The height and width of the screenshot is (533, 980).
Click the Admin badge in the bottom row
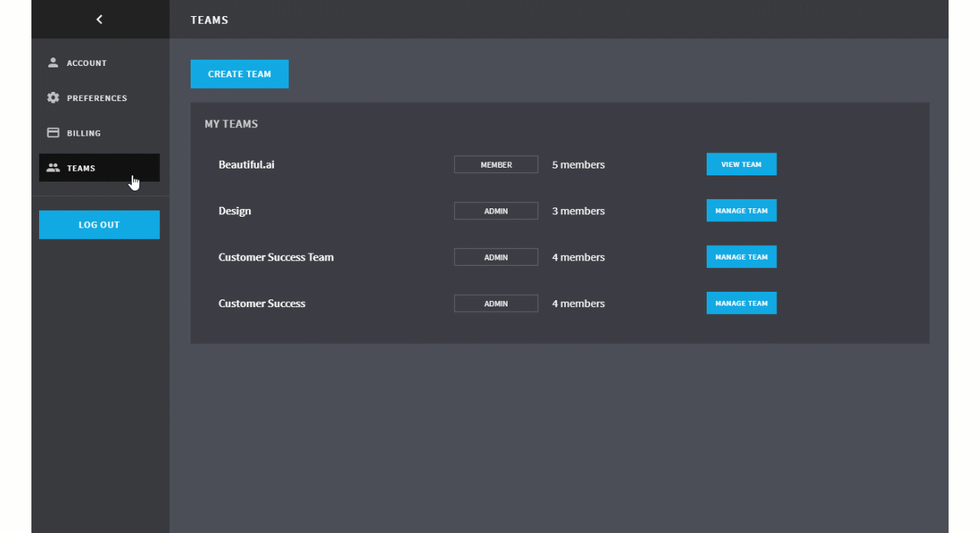[x=495, y=303]
